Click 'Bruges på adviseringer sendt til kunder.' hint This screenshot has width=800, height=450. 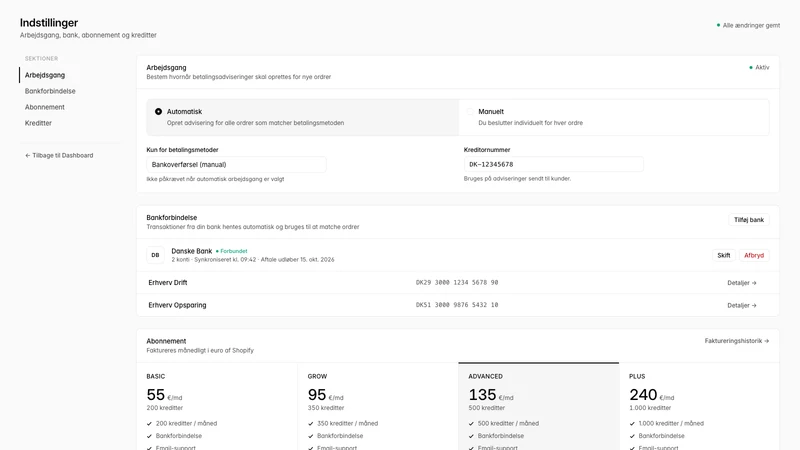pos(517,179)
